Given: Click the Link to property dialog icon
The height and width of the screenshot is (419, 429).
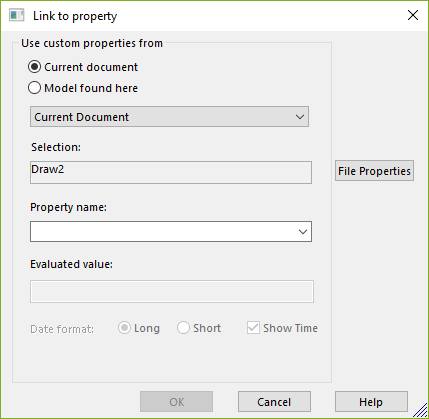Looking at the screenshot, I should 16,15.
